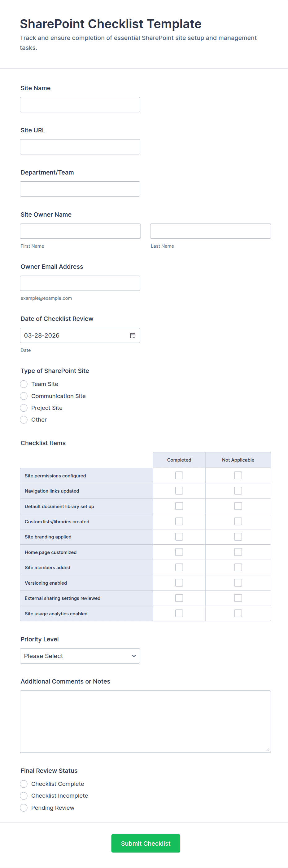Expand the Priority Level dropdown

point(80,656)
